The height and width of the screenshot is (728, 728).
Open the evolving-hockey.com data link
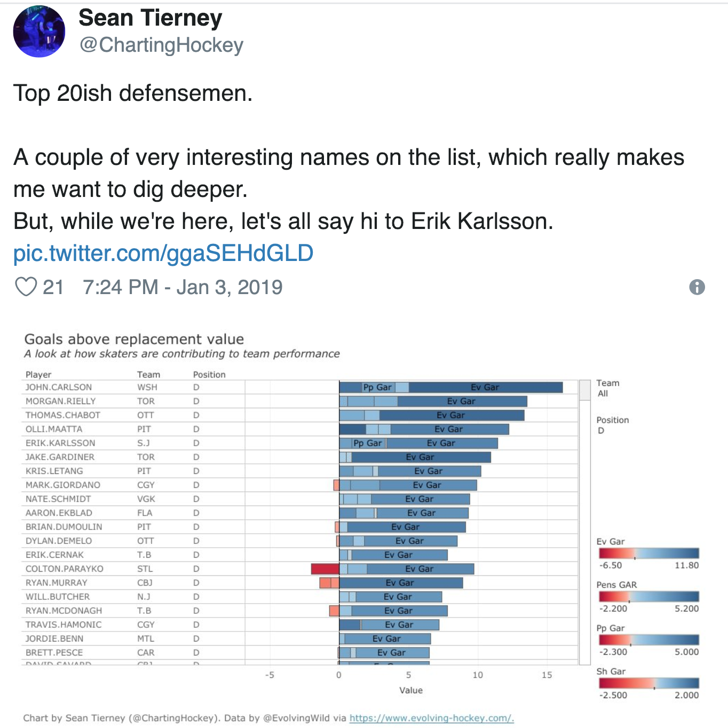pos(431,718)
